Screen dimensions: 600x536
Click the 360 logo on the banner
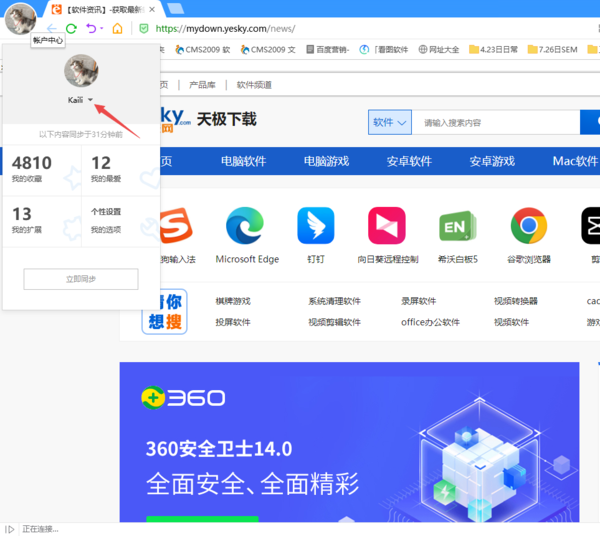click(x=183, y=398)
